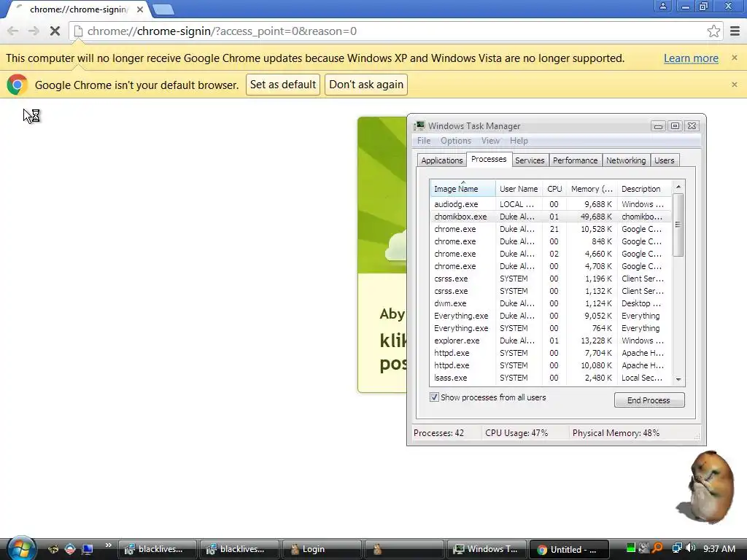Click Set as default button
Screen dimensions: 747x560
283,85
